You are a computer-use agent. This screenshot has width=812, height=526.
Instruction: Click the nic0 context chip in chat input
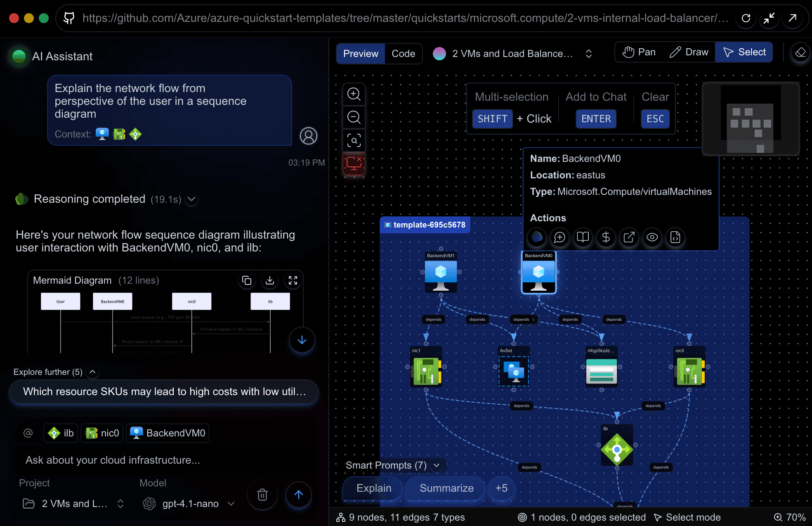point(102,433)
